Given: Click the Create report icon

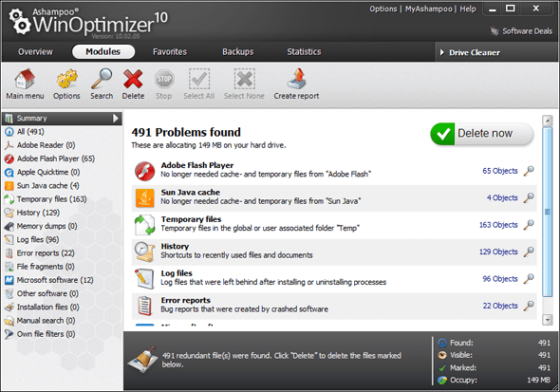Looking at the screenshot, I should pyautogui.click(x=297, y=79).
